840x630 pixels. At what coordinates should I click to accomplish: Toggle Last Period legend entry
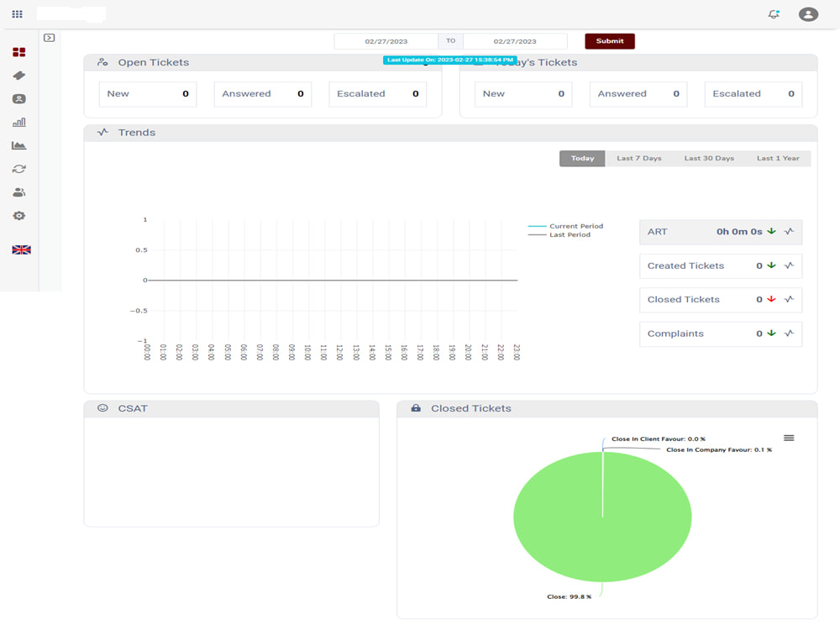(x=559, y=234)
